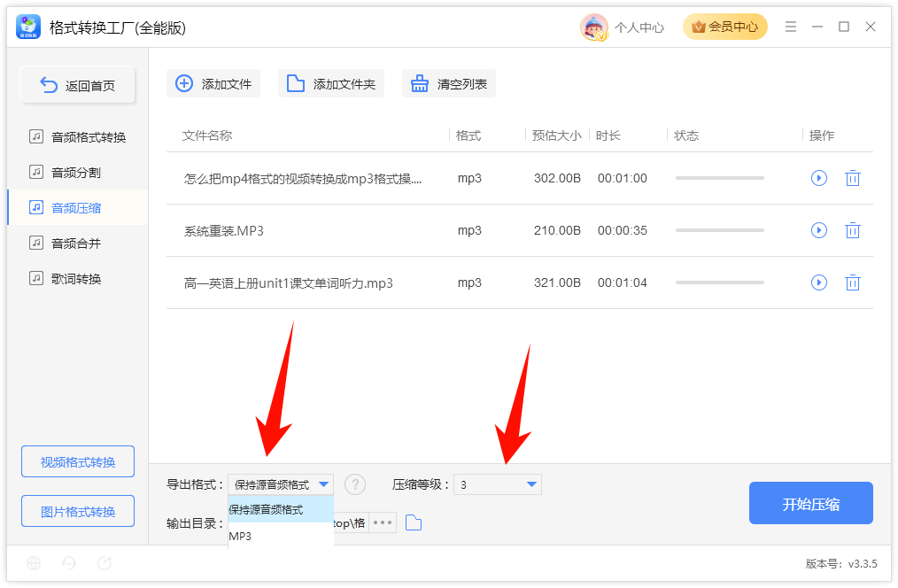Switch to 视频格式转换
This screenshot has height=588, width=898.
[78, 461]
